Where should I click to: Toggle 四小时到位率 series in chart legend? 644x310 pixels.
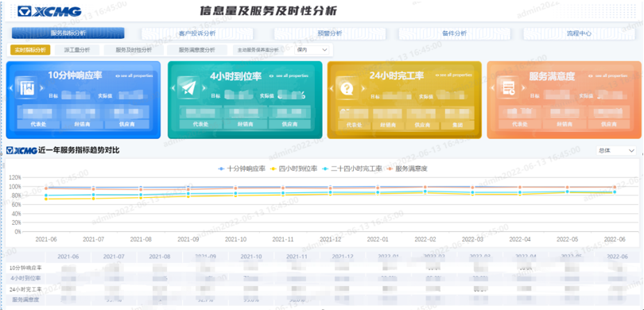[293, 169]
